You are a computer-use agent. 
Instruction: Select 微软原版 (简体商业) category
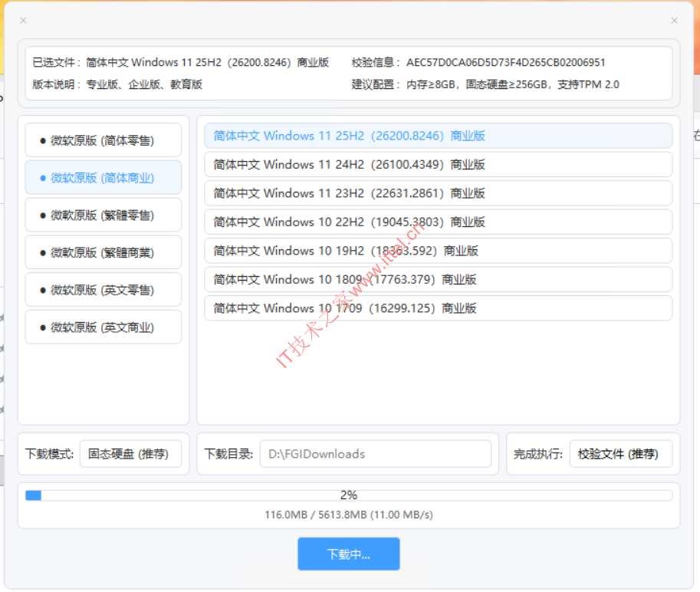[104, 178]
